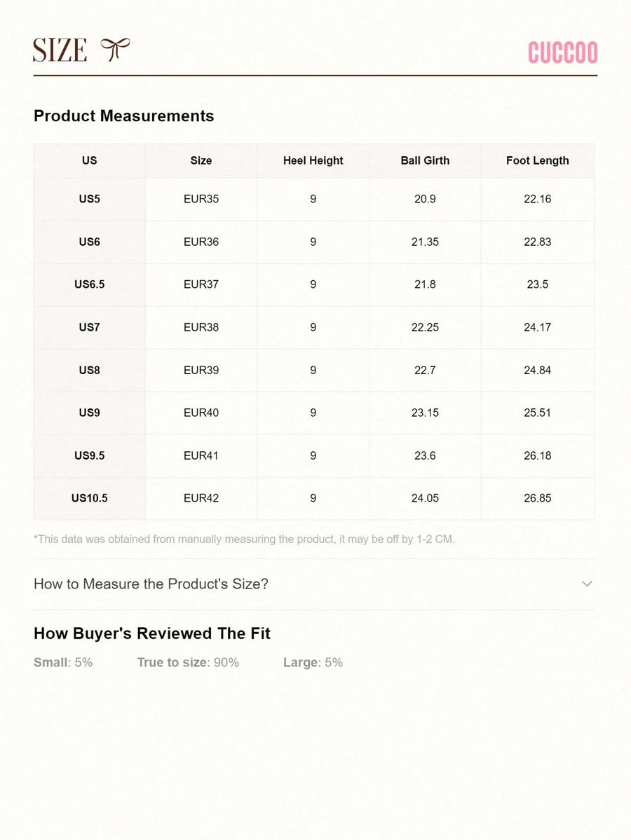Click the True to size 90% rating
631x840 pixels.
188,662
